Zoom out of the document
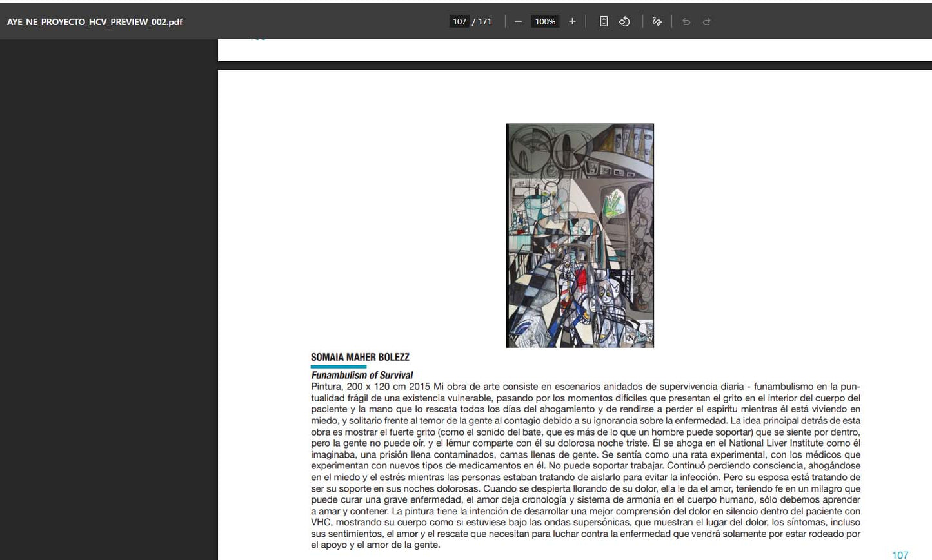 (x=517, y=21)
